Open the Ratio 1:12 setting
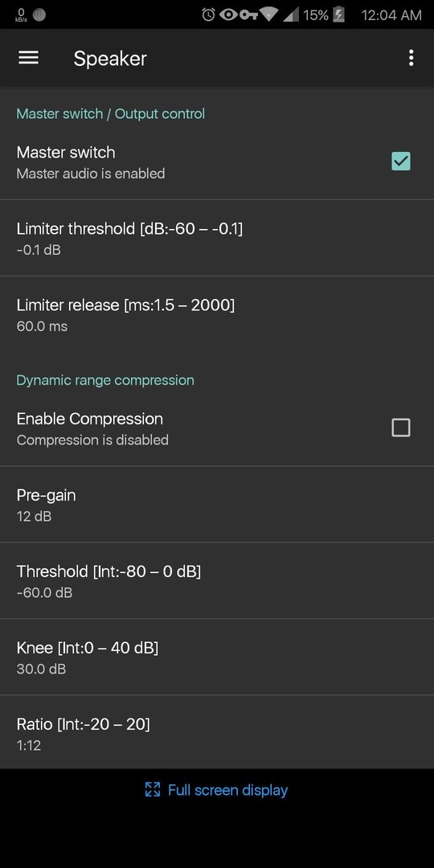Screen dimensions: 434x868 click(x=217, y=733)
